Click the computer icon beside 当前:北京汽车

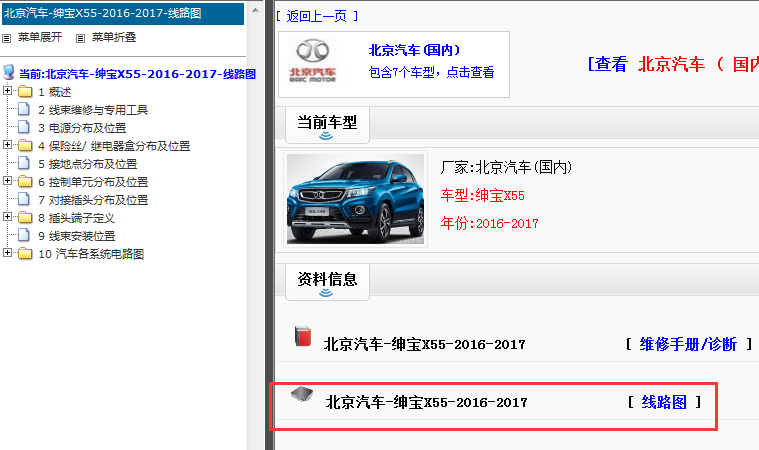[x=8, y=72]
